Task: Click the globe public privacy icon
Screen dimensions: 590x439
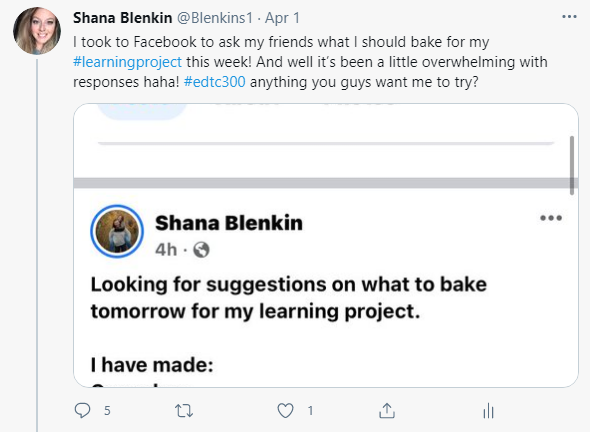Action: point(201,250)
